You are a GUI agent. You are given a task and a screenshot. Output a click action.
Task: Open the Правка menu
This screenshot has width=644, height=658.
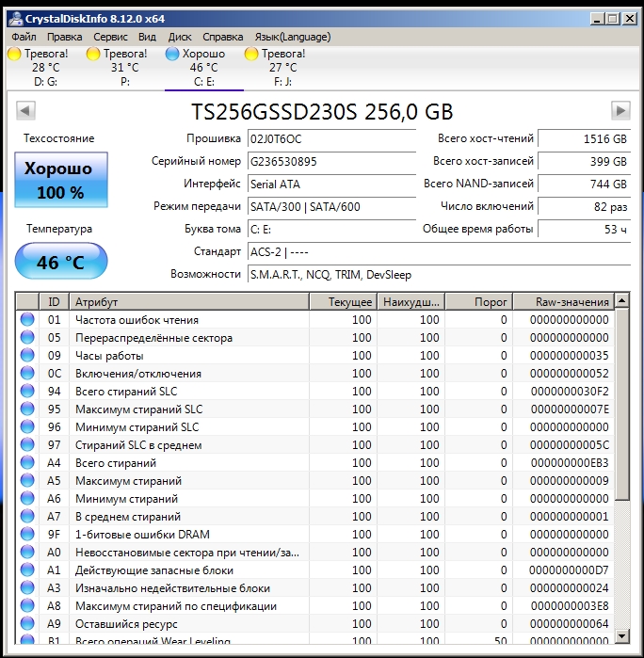(x=65, y=37)
